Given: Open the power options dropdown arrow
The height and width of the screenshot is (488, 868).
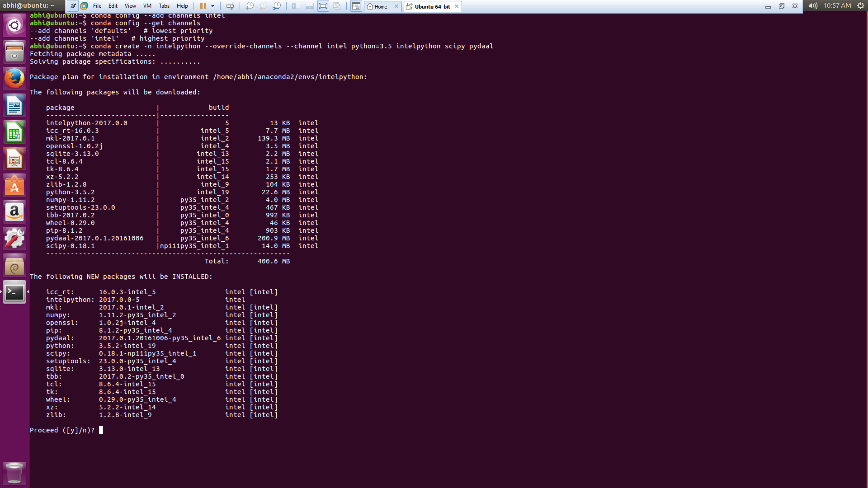Looking at the screenshot, I should tap(212, 6).
